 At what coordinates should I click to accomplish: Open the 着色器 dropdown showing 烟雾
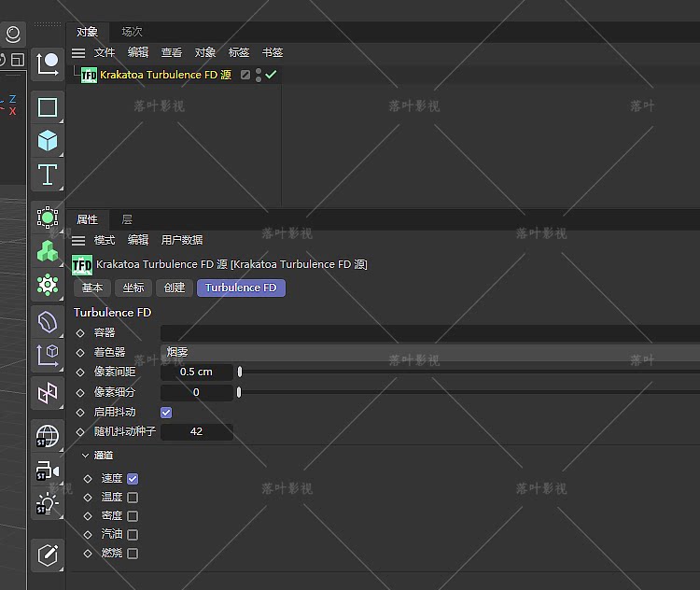[430, 352]
